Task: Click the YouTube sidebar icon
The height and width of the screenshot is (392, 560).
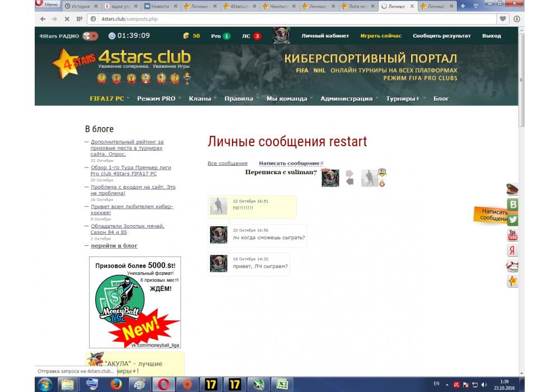Action: point(512,235)
